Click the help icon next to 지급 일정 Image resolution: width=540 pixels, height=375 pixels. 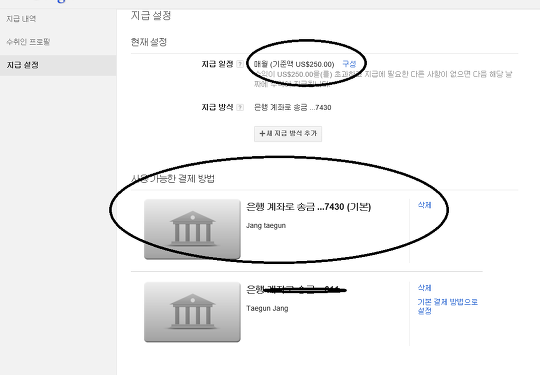240,64
